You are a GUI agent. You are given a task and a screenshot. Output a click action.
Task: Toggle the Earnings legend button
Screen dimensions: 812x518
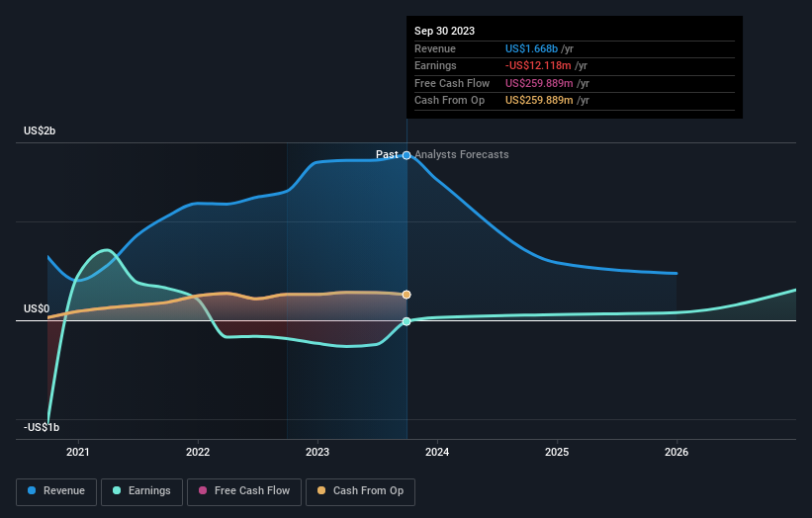pos(141,491)
